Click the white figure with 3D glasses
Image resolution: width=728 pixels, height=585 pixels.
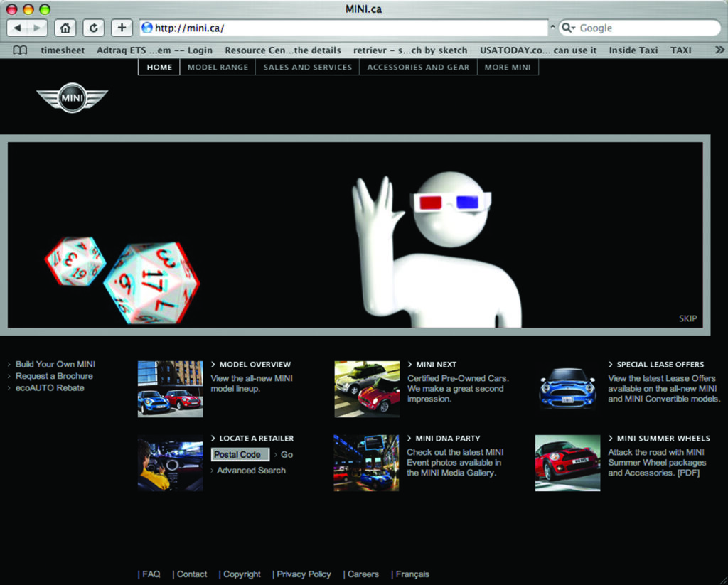[x=437, y=249]
